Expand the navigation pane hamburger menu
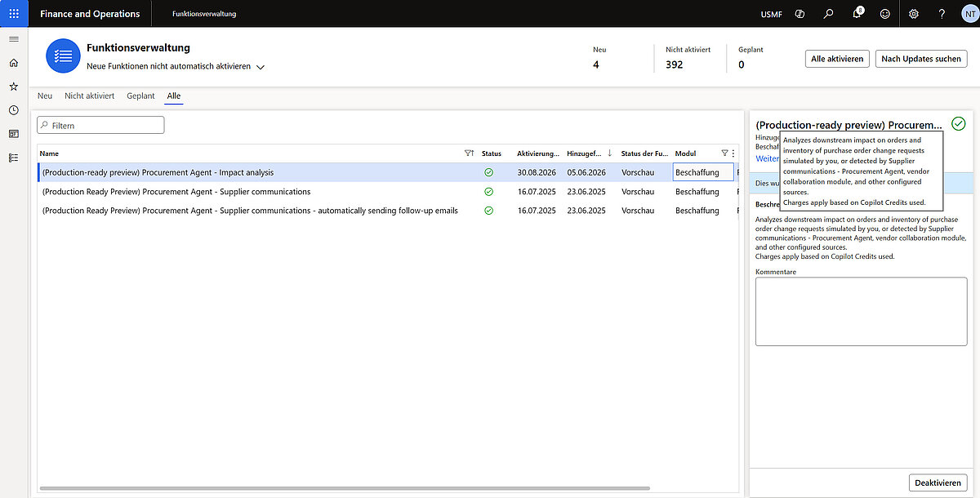The image size is (980, 498). tap(14, 39)
